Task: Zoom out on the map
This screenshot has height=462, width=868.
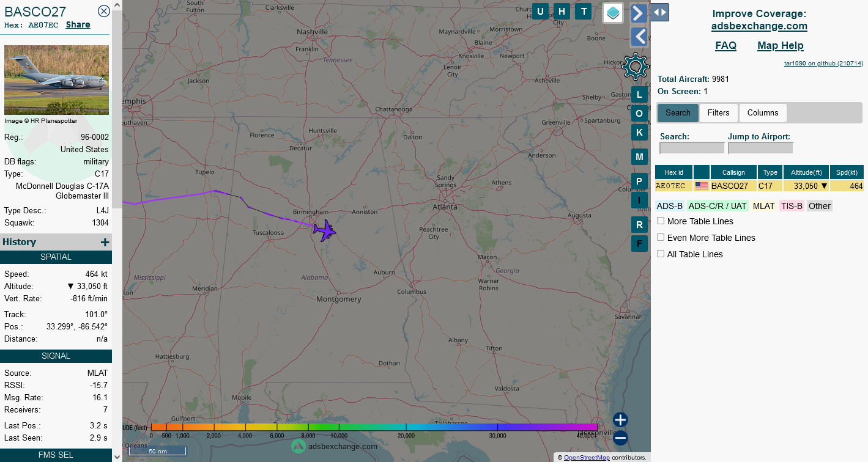Action: pyautogui.click(x=620, y=438)
